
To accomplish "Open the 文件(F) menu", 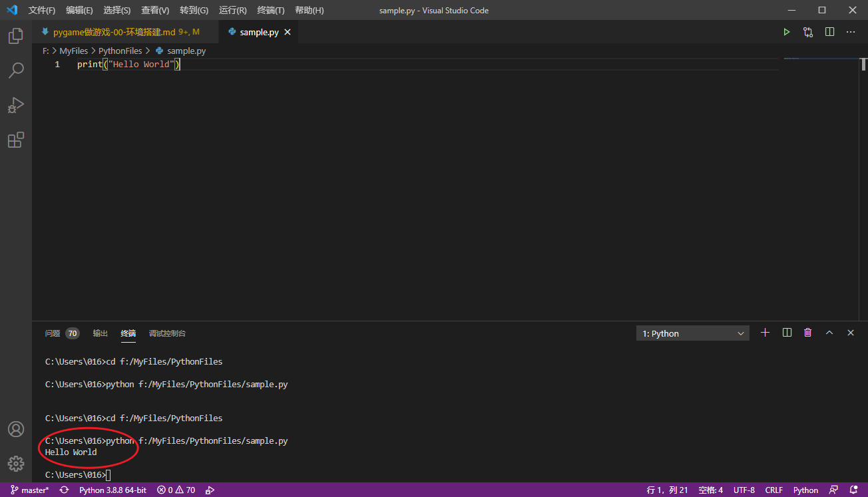I will tap(42, 11).
